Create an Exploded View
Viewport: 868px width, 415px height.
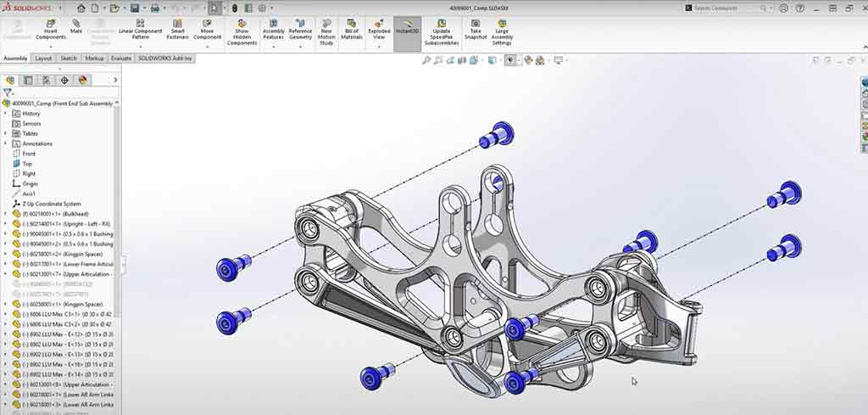[x=379, y=30]
